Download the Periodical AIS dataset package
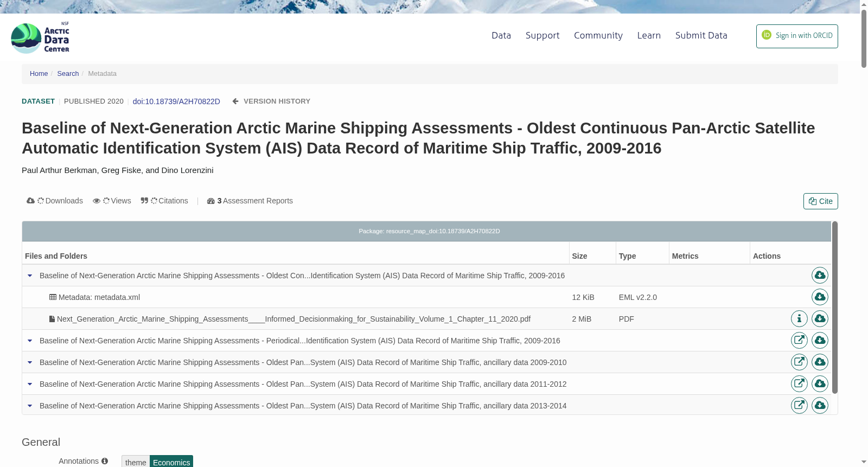The width and height of the screenshot is (868, 467). 820,341
